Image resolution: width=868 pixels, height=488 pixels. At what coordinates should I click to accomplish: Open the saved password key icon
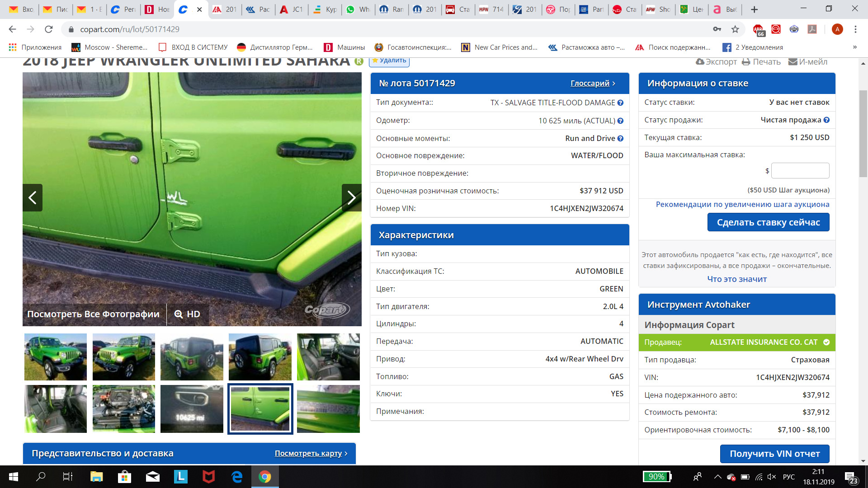point(717,29)
